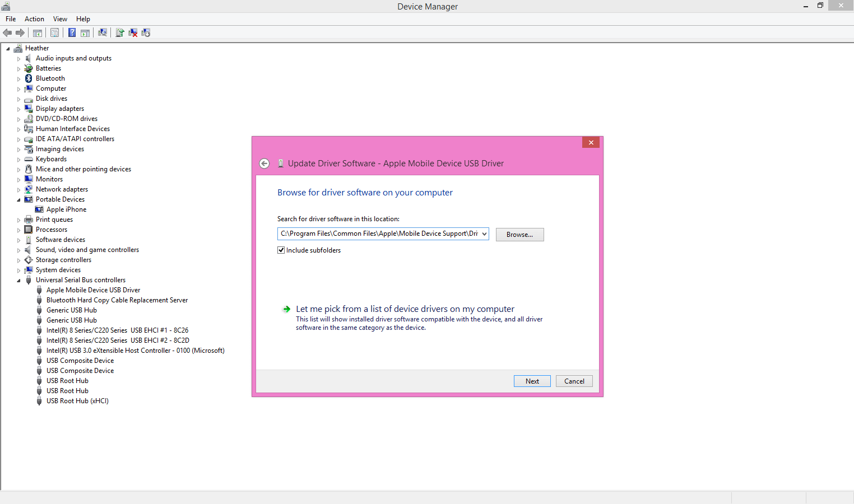Select the Software devices label

61,240
